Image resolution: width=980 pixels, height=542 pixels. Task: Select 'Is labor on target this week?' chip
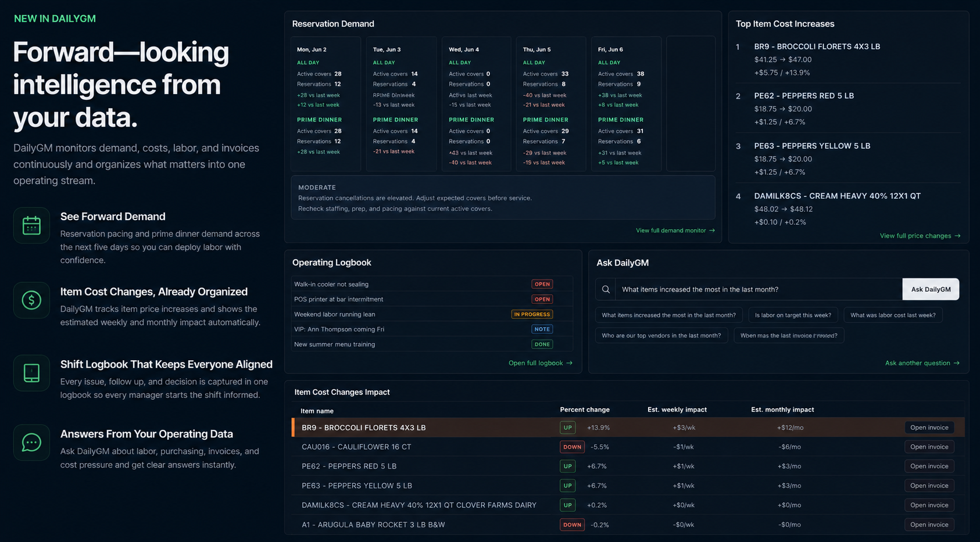pos(793,315)
